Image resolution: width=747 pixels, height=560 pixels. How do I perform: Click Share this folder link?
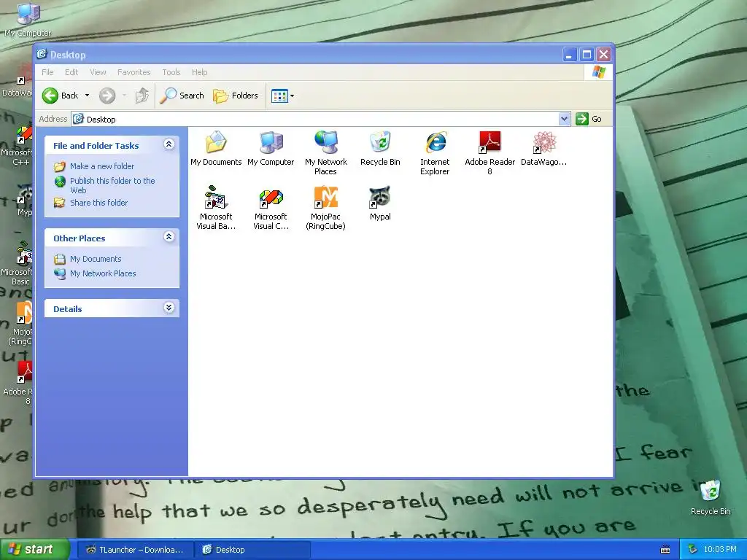tap(98, 203)
